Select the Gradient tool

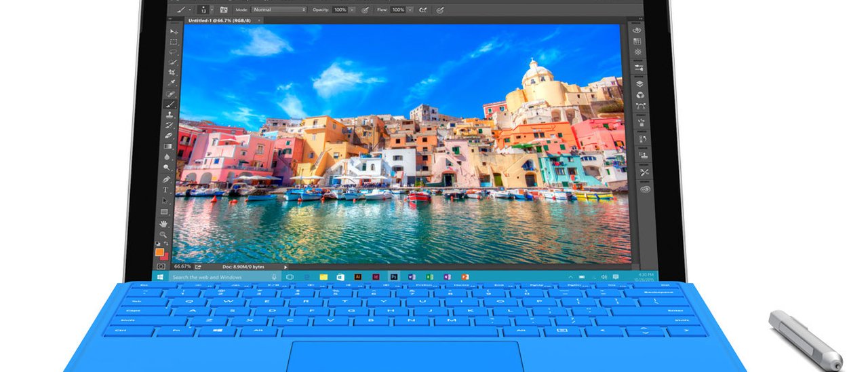(168, 145)
